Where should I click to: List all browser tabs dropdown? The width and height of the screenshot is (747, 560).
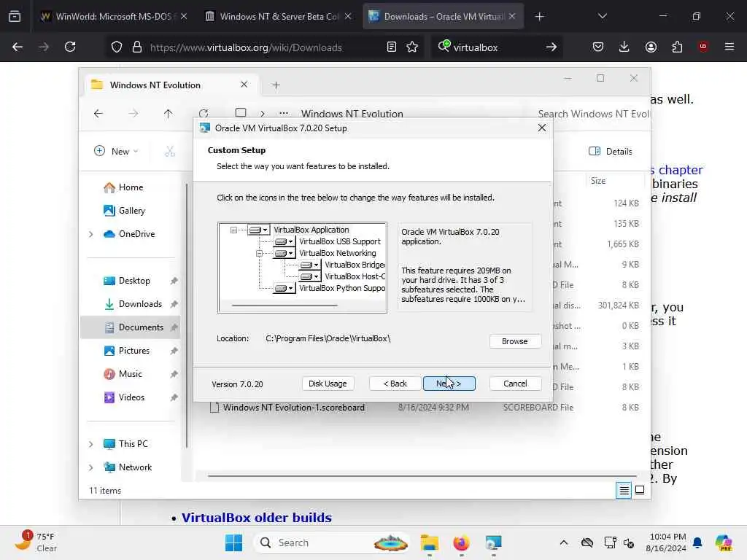602,17
